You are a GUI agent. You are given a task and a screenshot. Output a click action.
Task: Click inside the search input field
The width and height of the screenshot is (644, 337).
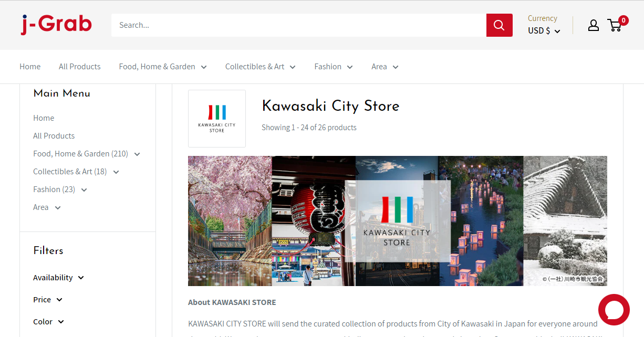pos(294,25)
